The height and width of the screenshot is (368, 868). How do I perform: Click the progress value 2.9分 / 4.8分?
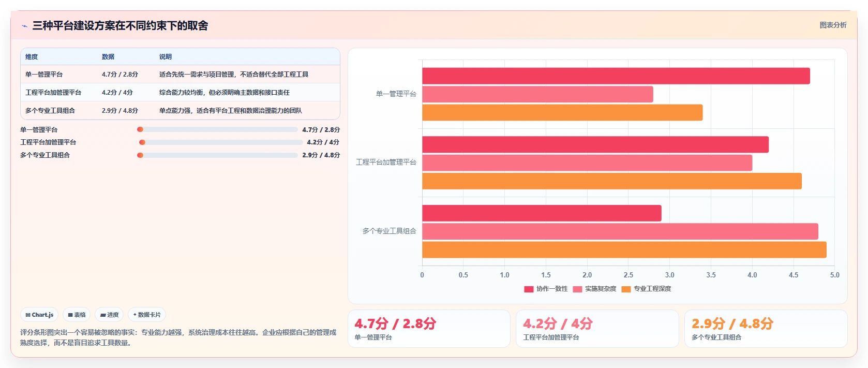[x=321, y=155]
